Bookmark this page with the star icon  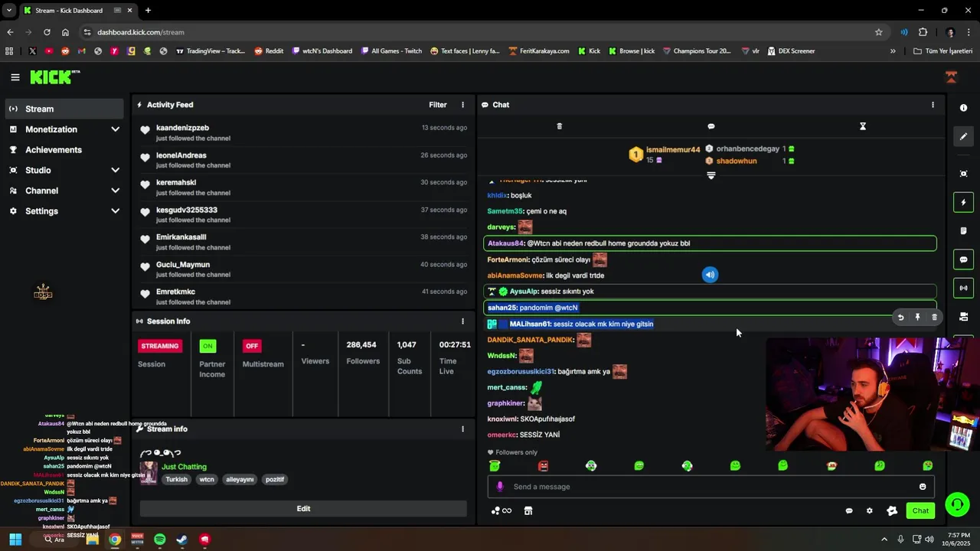pyautogui.click(x=879, y=32)
